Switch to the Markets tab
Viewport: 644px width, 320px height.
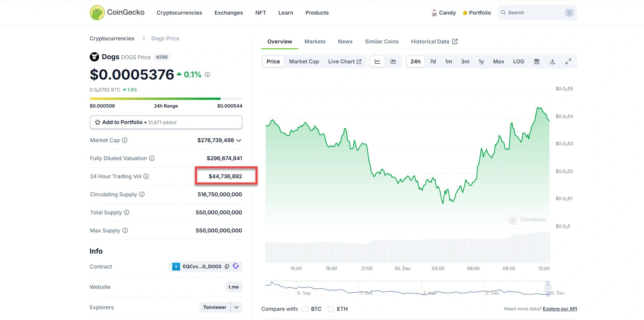point(315,41)
